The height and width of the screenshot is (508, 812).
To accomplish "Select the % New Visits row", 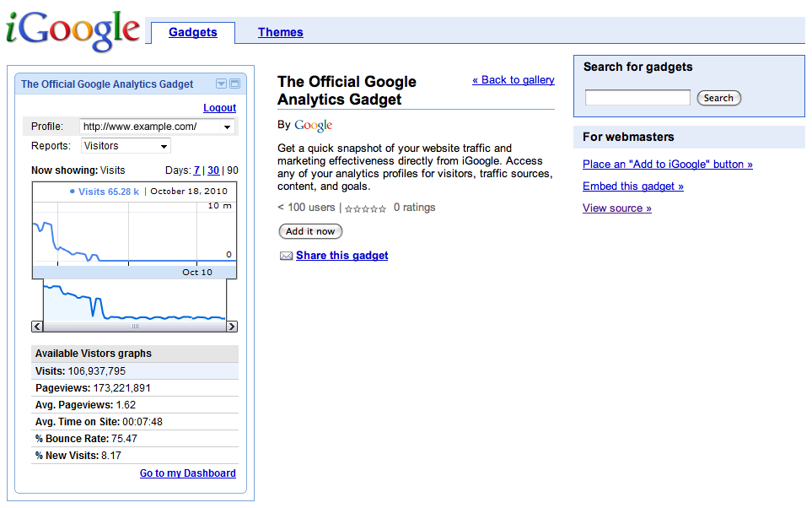I will coord(135,456).
